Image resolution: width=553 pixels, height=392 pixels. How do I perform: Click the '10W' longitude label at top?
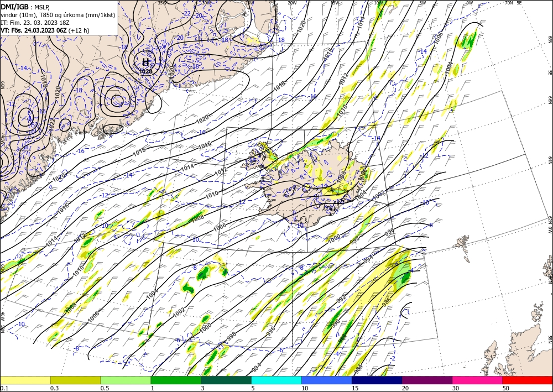(x=378, y=3)
